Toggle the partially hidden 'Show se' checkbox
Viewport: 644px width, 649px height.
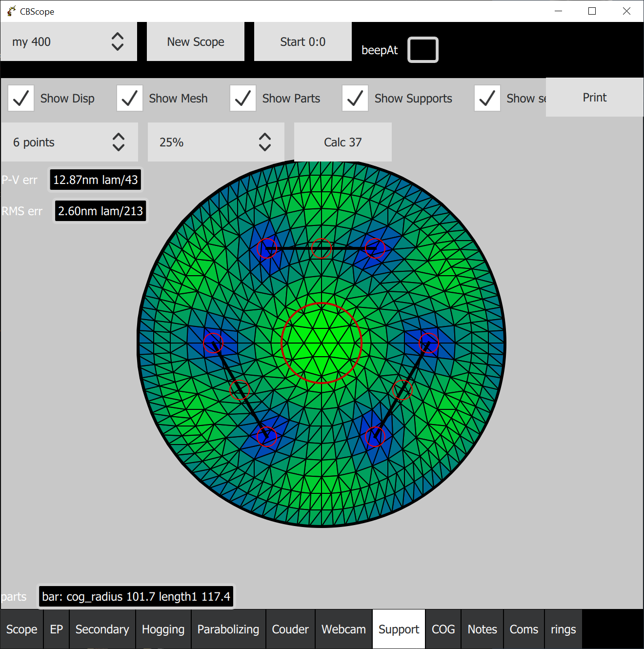coord(487,98)
